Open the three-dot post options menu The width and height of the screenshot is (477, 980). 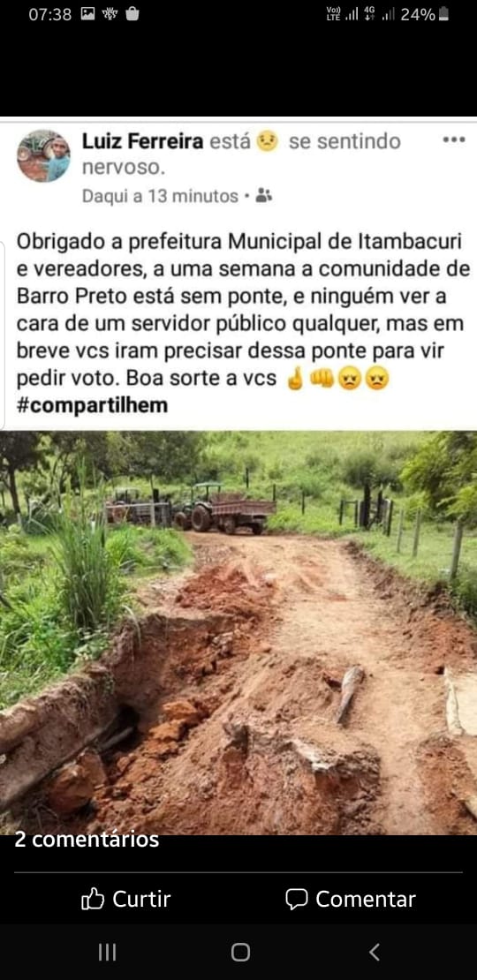454,140
